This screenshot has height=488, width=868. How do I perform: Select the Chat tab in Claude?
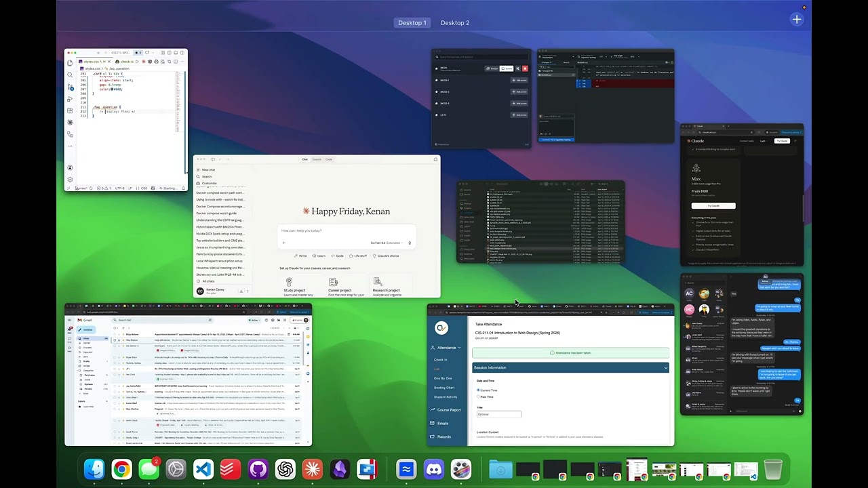pyautogui.click(x=305, y=159)
